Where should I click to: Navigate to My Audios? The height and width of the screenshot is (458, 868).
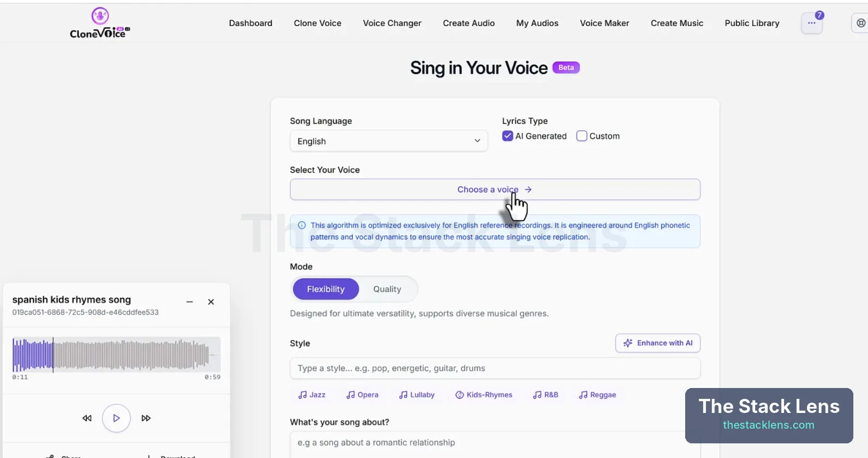538,23
